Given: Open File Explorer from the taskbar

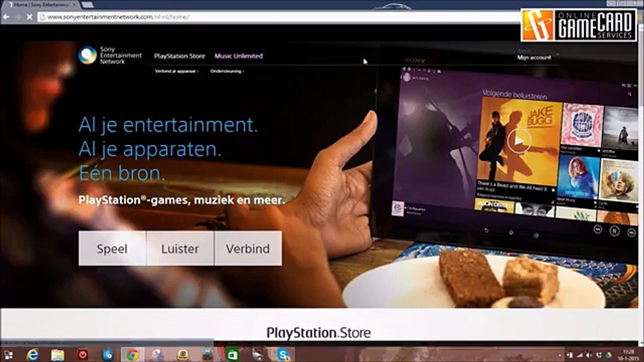Looking at the screenshot, I should tap(57, 355).
